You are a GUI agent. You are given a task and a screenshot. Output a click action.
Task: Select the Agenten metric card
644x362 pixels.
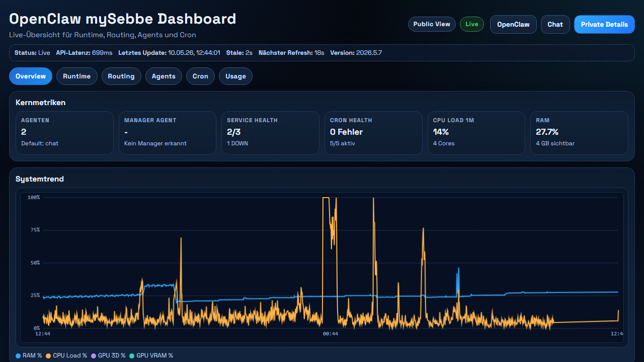pyautogui.click(x=64, y=133)
